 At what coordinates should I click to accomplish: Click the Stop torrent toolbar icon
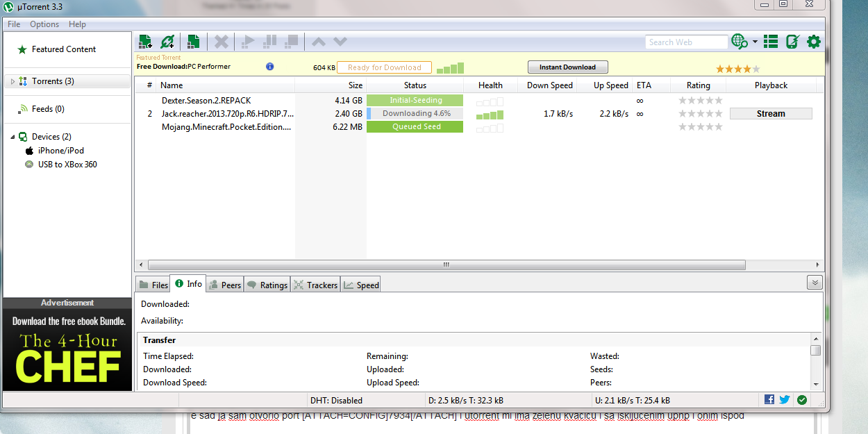click(x=292, y=42)
